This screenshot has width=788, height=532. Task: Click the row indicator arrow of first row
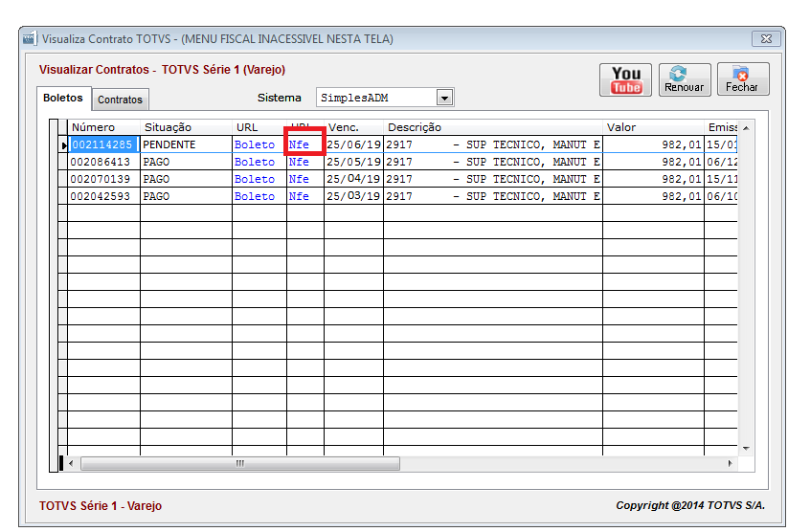coord(63,145)
